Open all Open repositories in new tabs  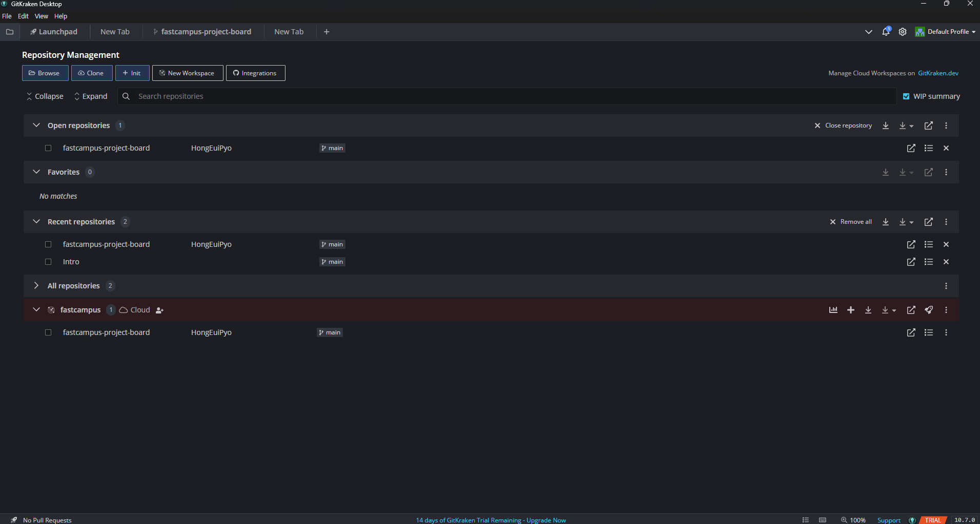click(929, 125)
